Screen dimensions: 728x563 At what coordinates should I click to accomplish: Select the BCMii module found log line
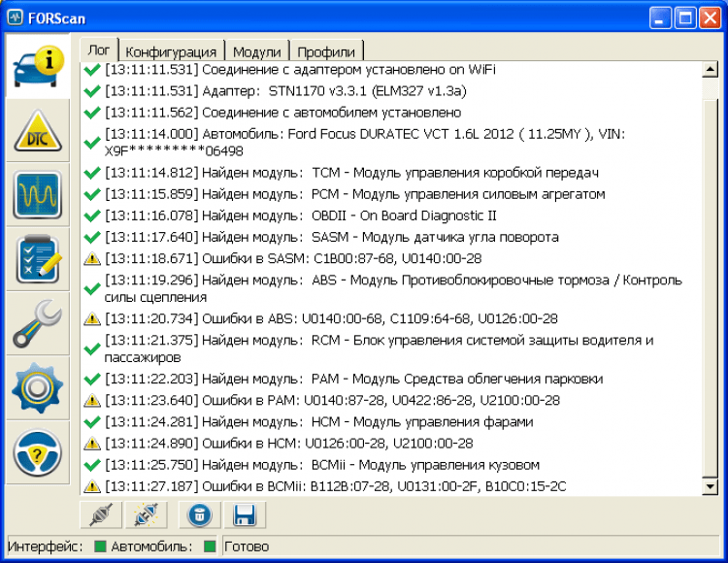coord(321,465)
